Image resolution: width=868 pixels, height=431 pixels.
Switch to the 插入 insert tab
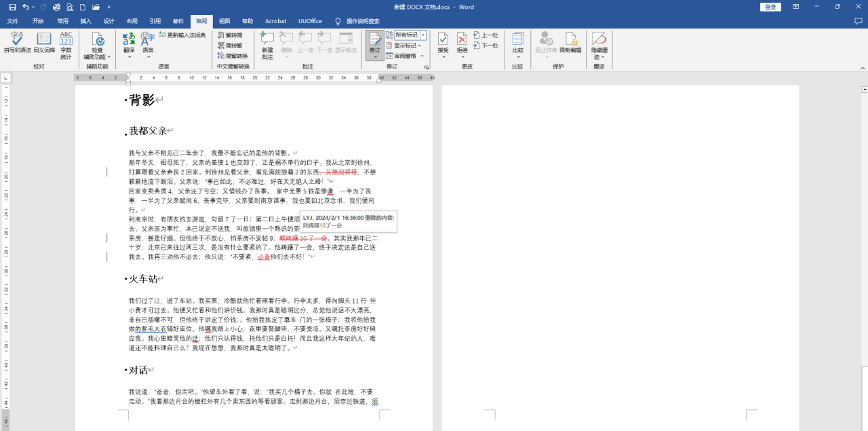coord(85,21)
